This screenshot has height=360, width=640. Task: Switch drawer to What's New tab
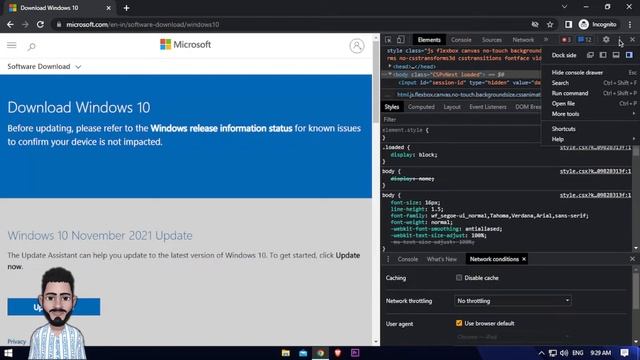442,259
